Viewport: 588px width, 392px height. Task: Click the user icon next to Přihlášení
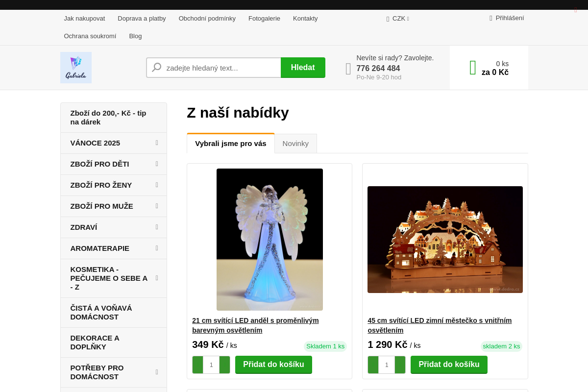click(491, 18)
